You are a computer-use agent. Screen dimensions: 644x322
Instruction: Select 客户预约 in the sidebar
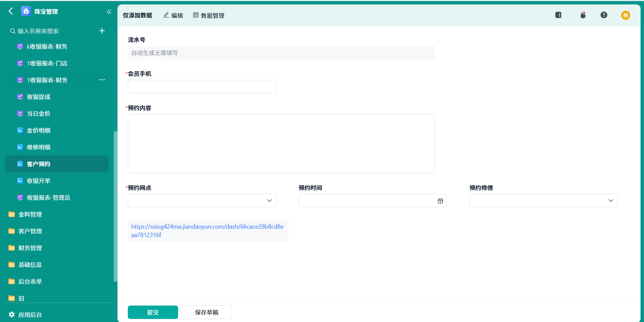[x=57, y=164]
